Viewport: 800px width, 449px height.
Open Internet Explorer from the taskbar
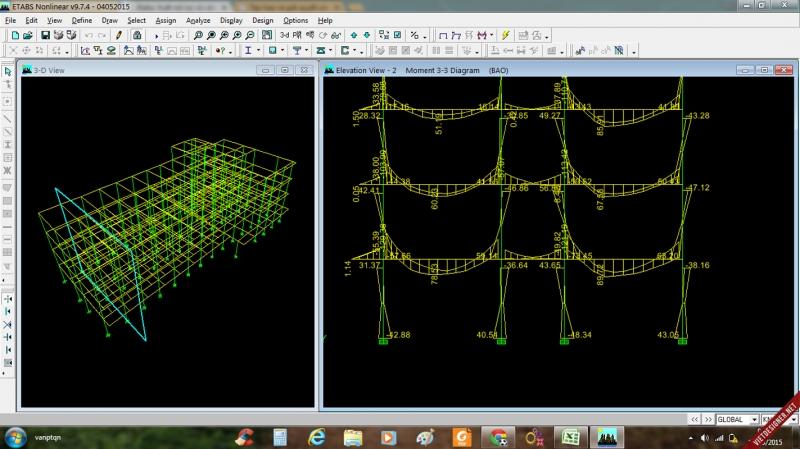(317, 437)
